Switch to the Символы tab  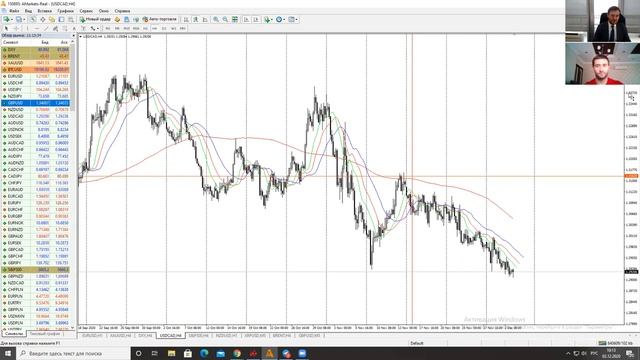[13, 334]
